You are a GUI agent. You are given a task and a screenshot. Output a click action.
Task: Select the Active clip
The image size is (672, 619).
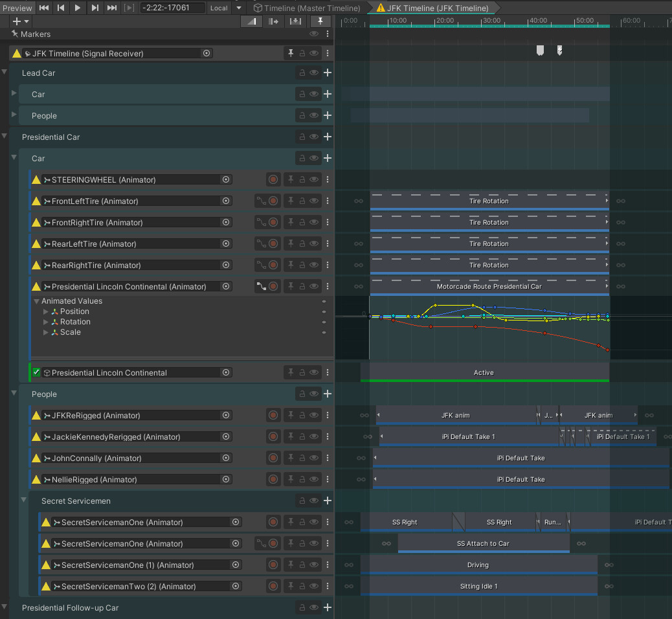pyautogui.click(x=485, y=372)
